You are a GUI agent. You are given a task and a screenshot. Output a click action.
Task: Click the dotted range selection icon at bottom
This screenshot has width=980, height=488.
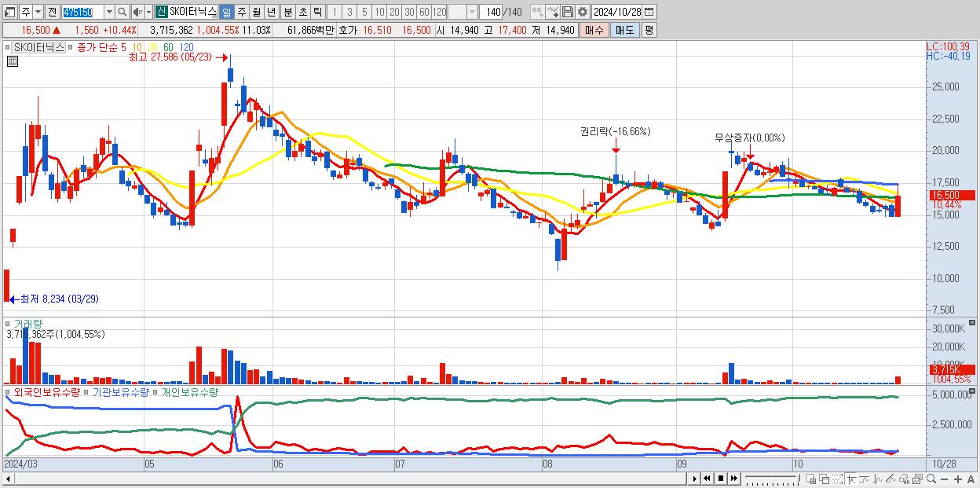pos(838,479)
